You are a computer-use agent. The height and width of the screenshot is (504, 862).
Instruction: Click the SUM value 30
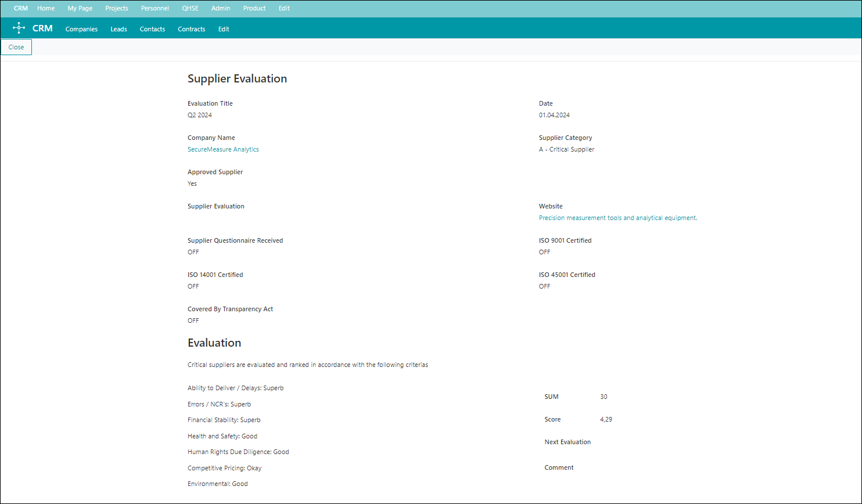pos(604,397)
